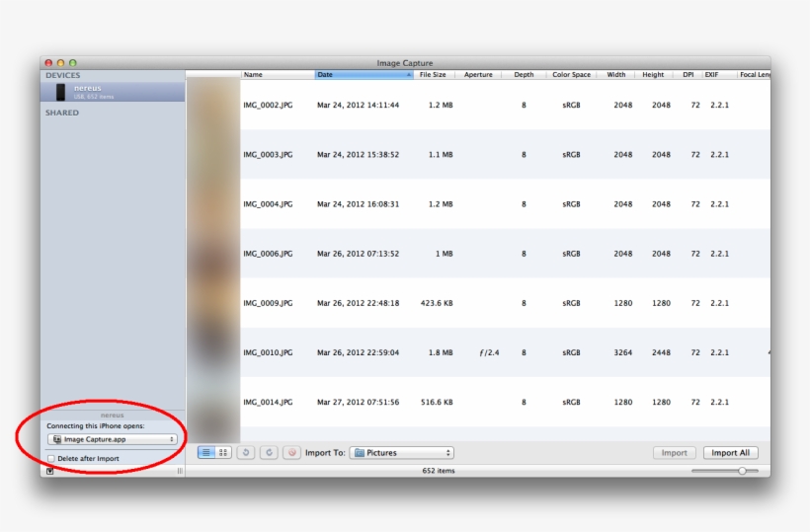Select the IMG_0002.JPG thumbnail

212,105
